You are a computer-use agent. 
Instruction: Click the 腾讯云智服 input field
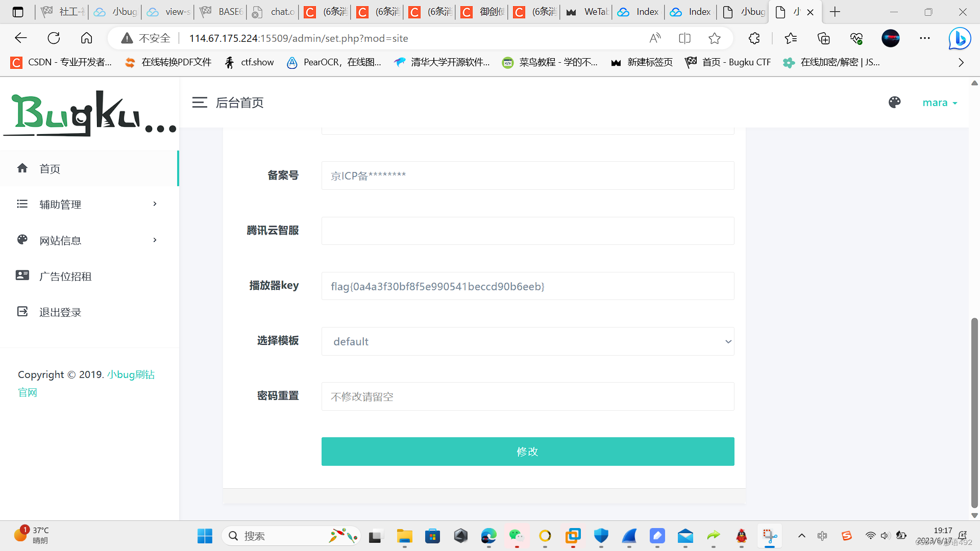[x=527, y=231]
